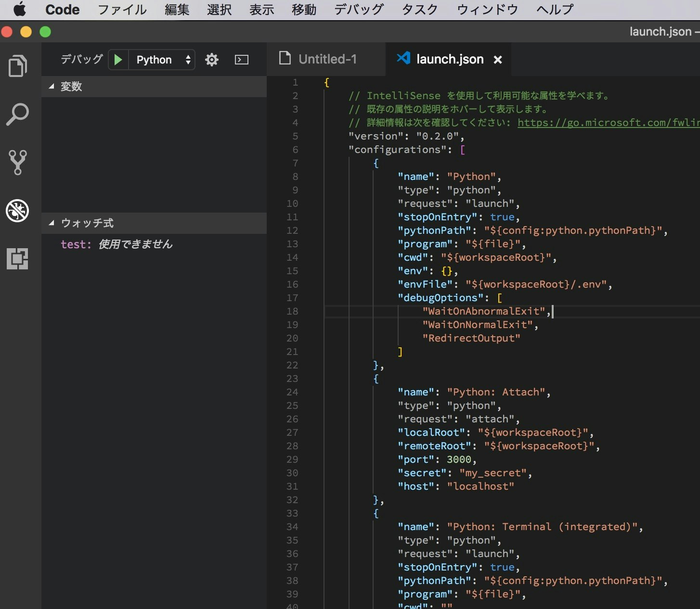
Task: Click the IntelliSense comment on line 2
Action: coord(480,96)
